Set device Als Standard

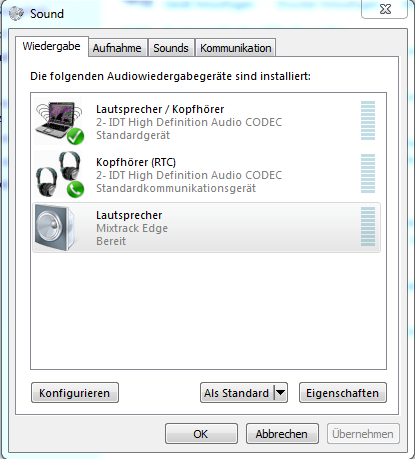point(237,393)
